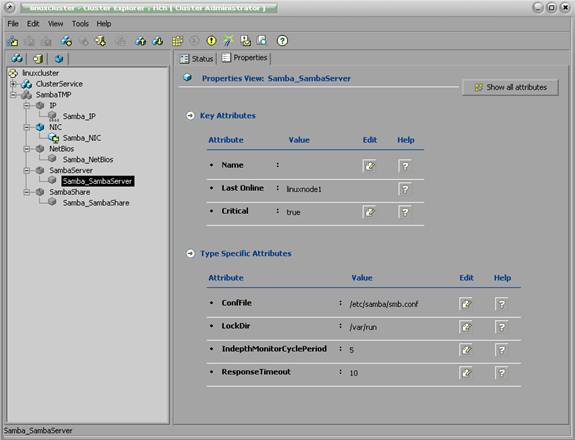Click the greyed Save Configuration toolbar icon
This screenshot has height=440, width=575.
coord(30,41)
